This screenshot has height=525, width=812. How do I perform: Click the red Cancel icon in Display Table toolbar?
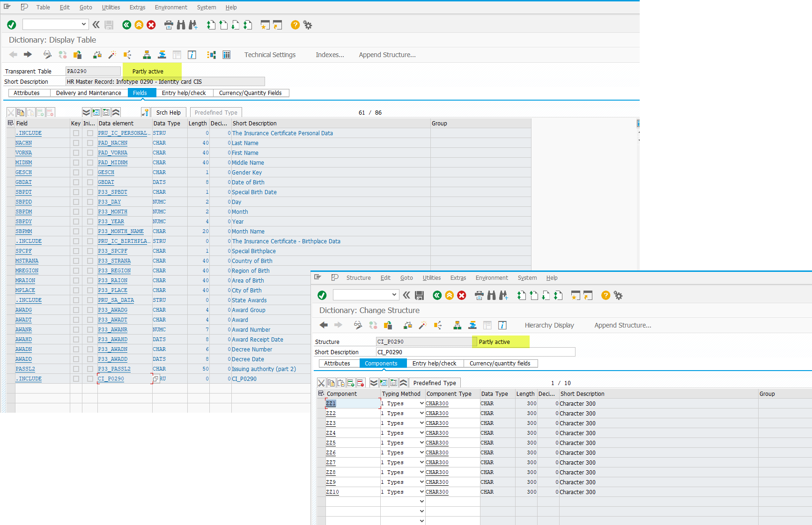click(x=151, y=25)
